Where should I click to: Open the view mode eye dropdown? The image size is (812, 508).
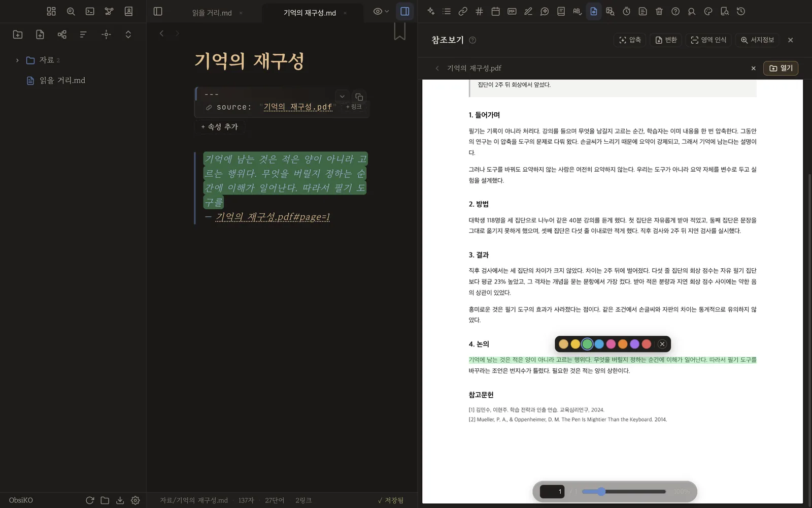[381, 11]
